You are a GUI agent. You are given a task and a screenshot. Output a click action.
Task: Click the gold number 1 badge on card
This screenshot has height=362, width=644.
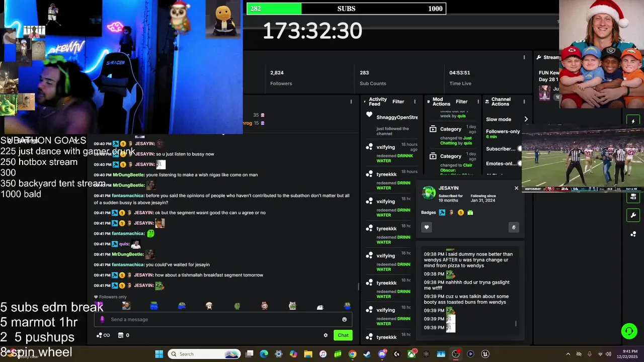[x=460, y=213]
